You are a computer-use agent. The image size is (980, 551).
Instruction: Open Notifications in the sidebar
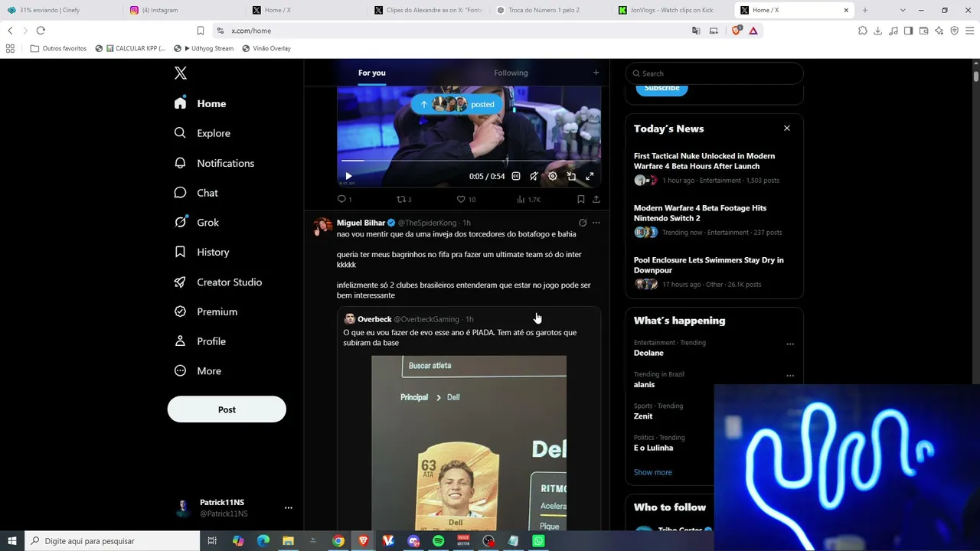tap(214, 163)
